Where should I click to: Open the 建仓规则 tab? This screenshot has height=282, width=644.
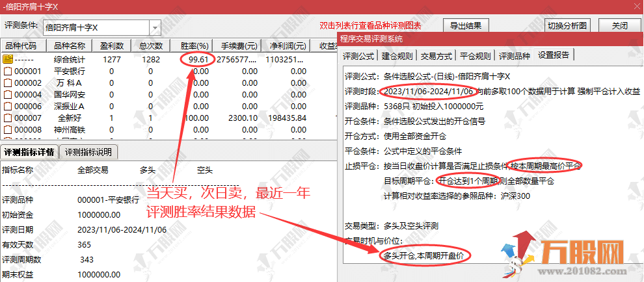coord(397,56)
